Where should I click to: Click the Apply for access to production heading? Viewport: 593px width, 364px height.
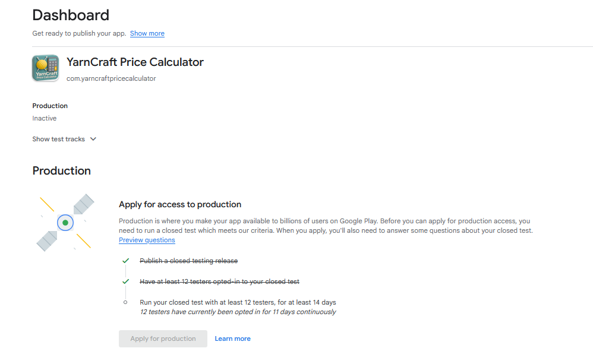point(180,204)
